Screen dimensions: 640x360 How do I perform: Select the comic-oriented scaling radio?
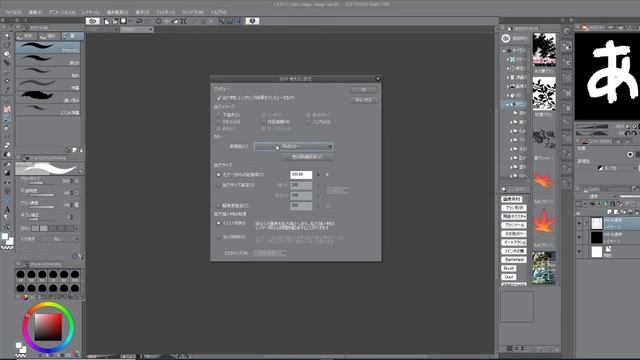pos(219,237)
